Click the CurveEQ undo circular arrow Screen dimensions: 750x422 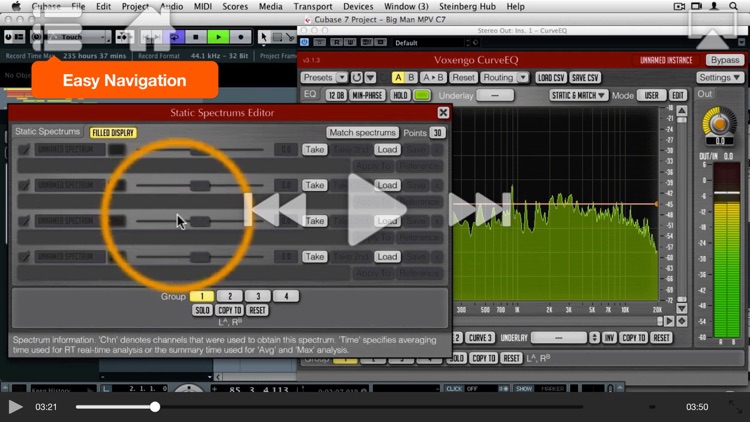(356, 78)
